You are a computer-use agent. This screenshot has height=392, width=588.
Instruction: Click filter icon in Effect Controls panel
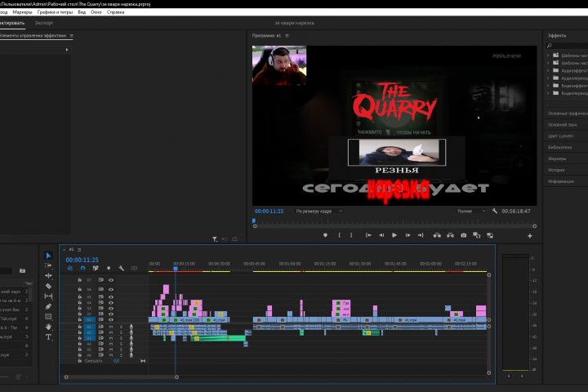(215, 239)
